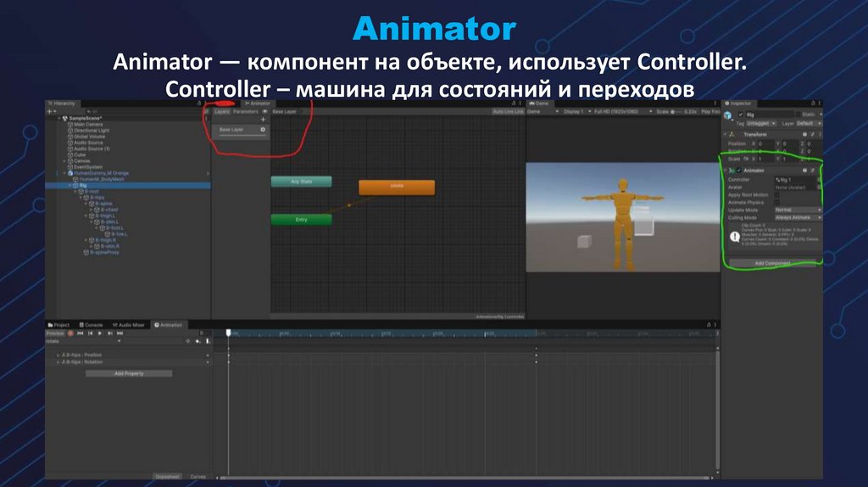Select the Entry node in Animator graph
Image resolution: width=868 pixels, height=487 pixels.
click(x=302, y=220)
